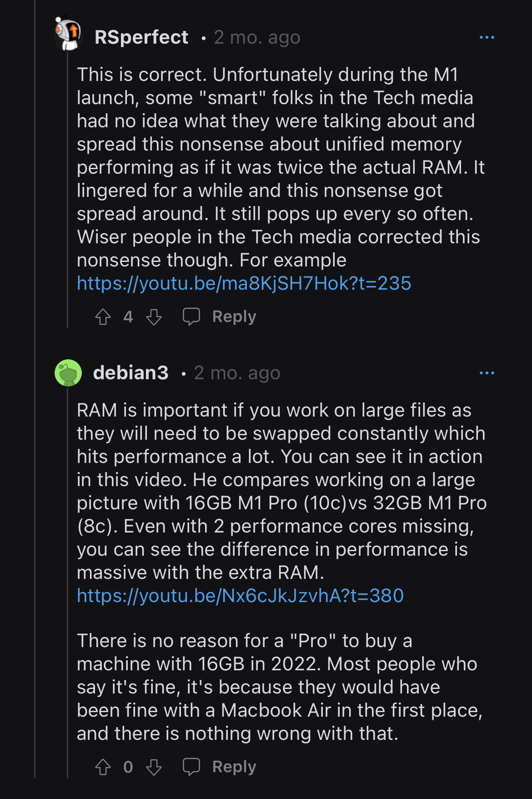Viewport: 532px width, 799px height.
Task: Open the youtu.be/ma8KjSH7Hok link
Action: click(244, 283)
